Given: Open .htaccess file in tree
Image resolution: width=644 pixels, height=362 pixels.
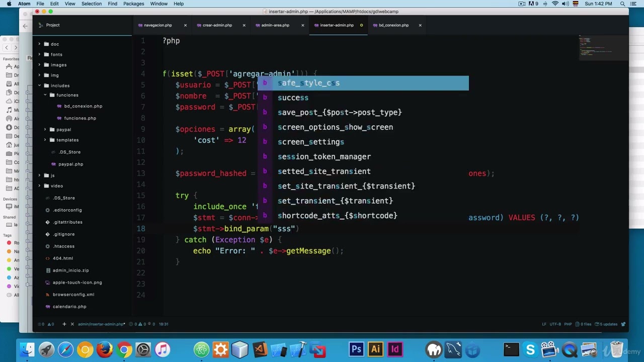Looking at the screenshot, I should tap(64, 246).
